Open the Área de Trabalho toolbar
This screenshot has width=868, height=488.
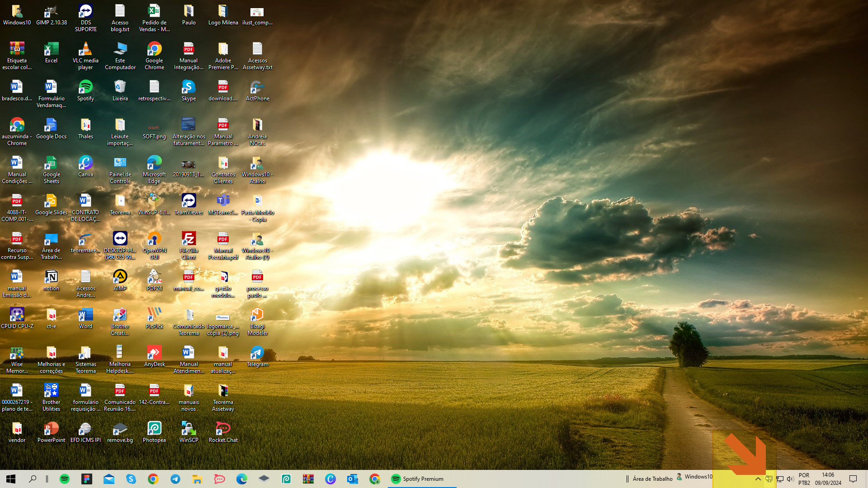point(652,479)
